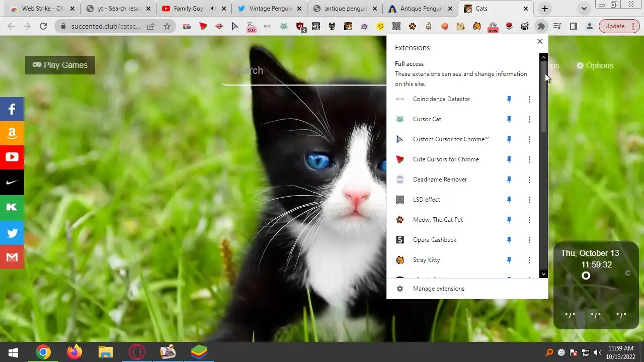Open the page Options link
This screenshot has height=362, width=644.
595,65
